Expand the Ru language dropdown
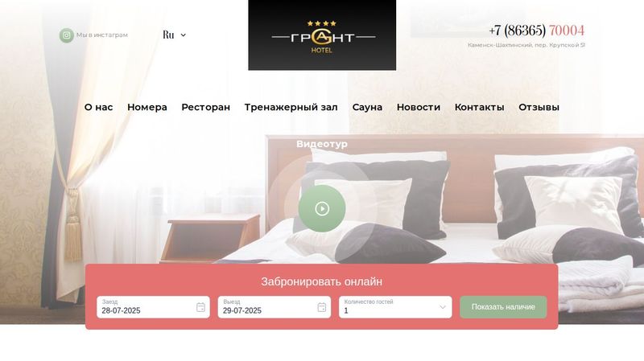644x361 pixels. 174,35
